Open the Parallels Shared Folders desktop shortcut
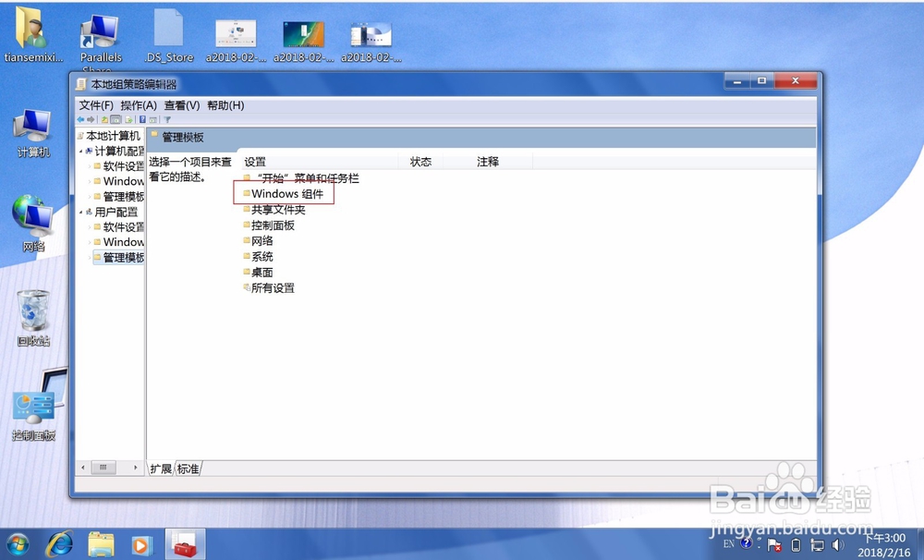Screen dimensions: 924x560 (101, 40)
